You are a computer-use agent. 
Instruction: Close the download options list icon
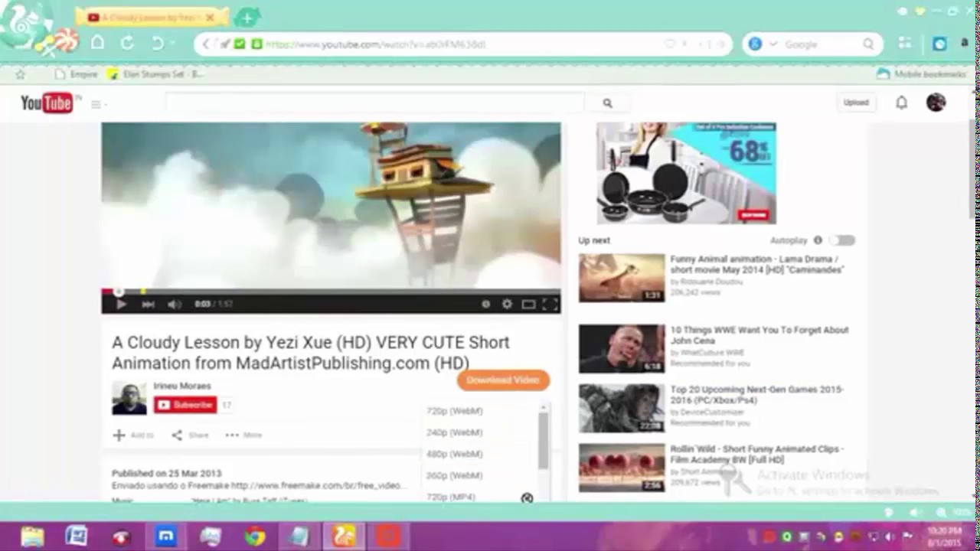point(527,498)
